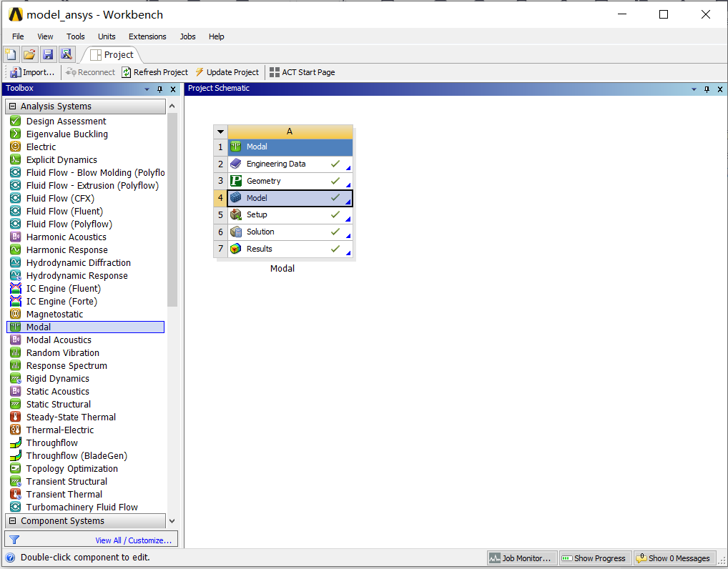Image resolution: width=728 pixels, height=569 pixels.
Task: Click Refresh Project
Action: click(x=154, y=72)
